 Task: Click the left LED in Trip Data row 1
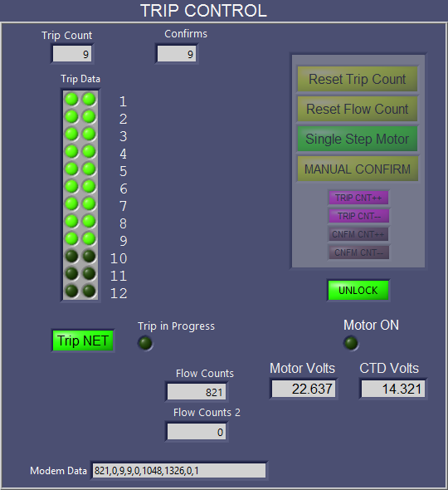coord(71,100)
